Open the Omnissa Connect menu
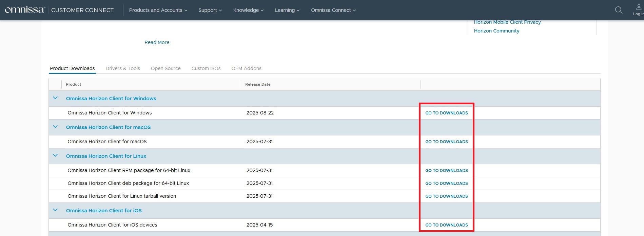Screen dimensions: 644x236 pos(333,10)
